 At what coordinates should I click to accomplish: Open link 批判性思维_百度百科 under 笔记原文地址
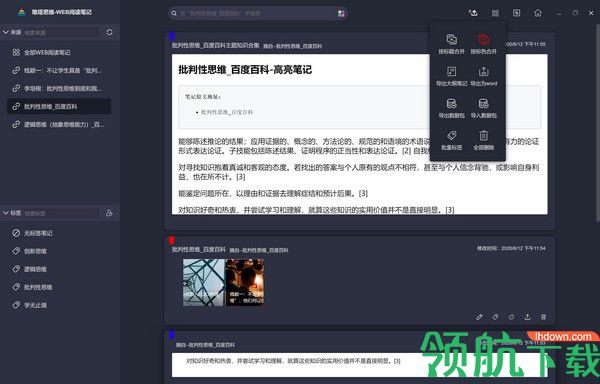227,112
